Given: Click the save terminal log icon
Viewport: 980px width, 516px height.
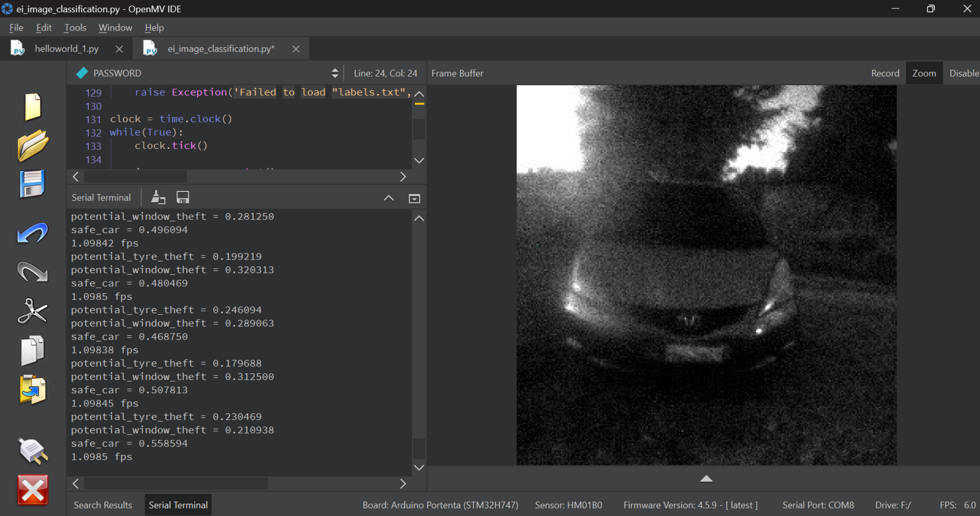Looking at the screenshot, I should [183, 197].
